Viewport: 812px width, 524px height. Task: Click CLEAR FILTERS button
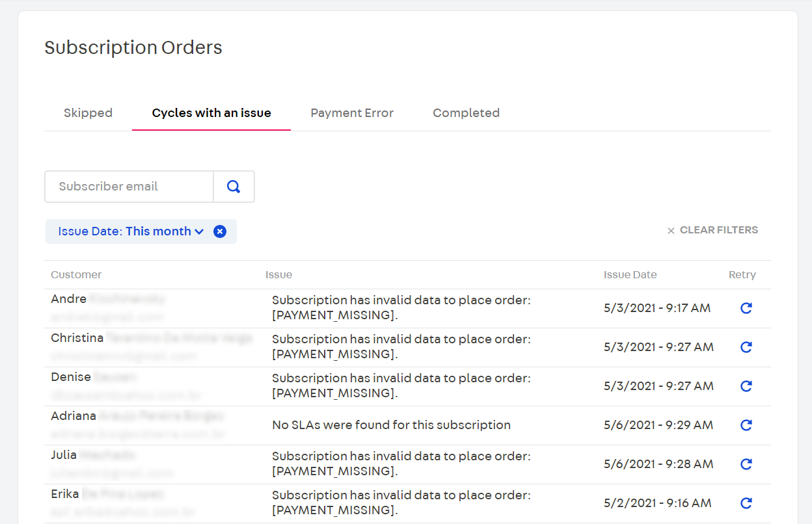712,230
